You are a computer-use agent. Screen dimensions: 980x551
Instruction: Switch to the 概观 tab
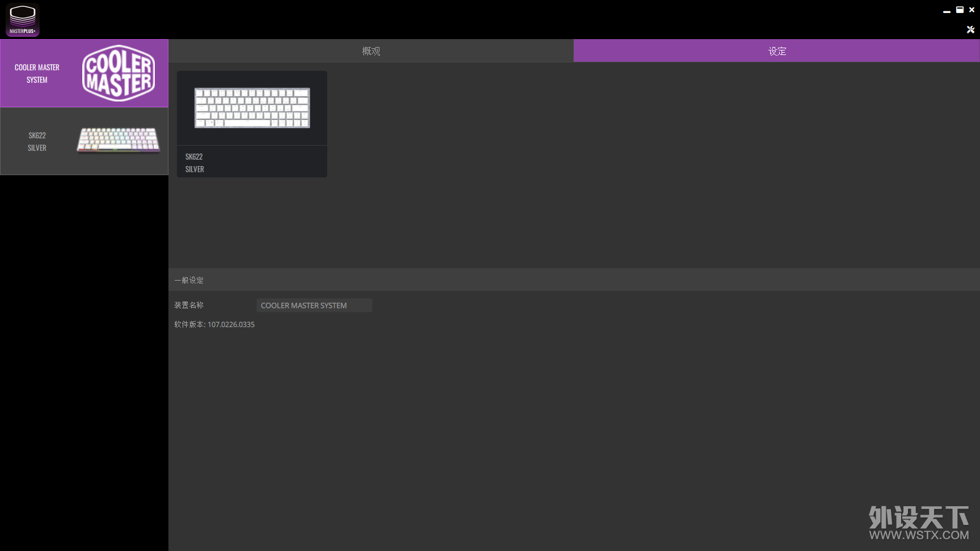point(371,51)
